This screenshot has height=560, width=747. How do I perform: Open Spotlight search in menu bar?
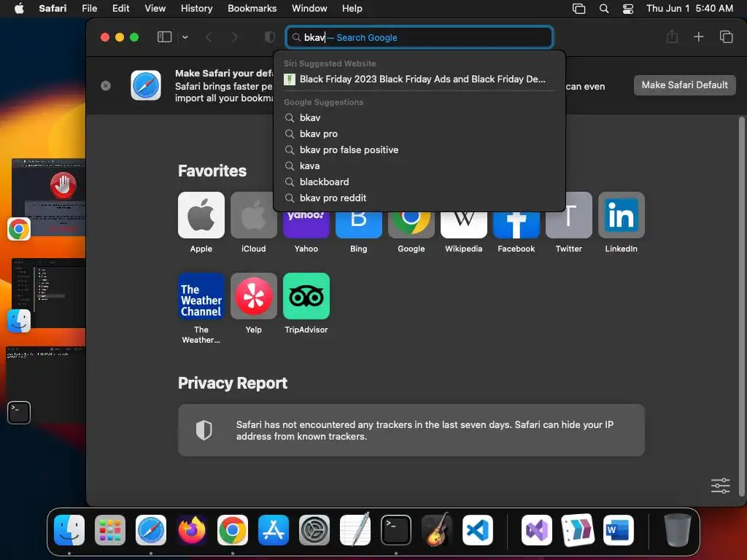point(604,9)
